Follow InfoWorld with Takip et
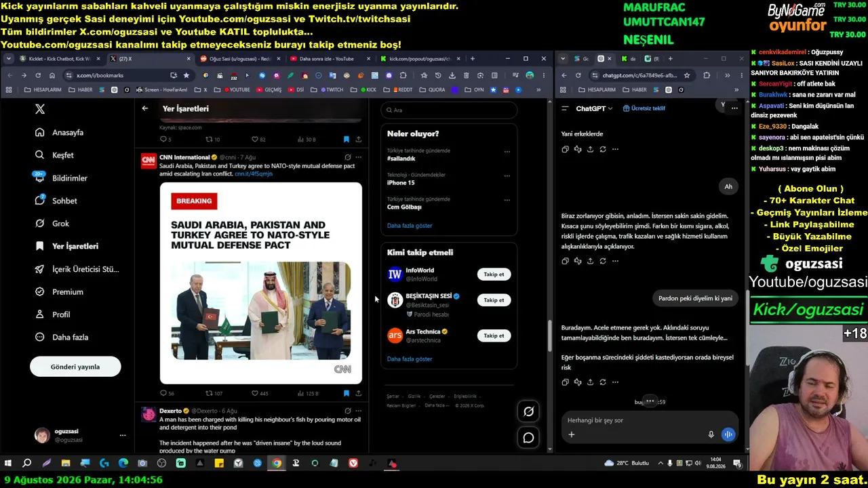Image resolution: width=868 pixels, height=488 pixels. (x=494, y=274)
